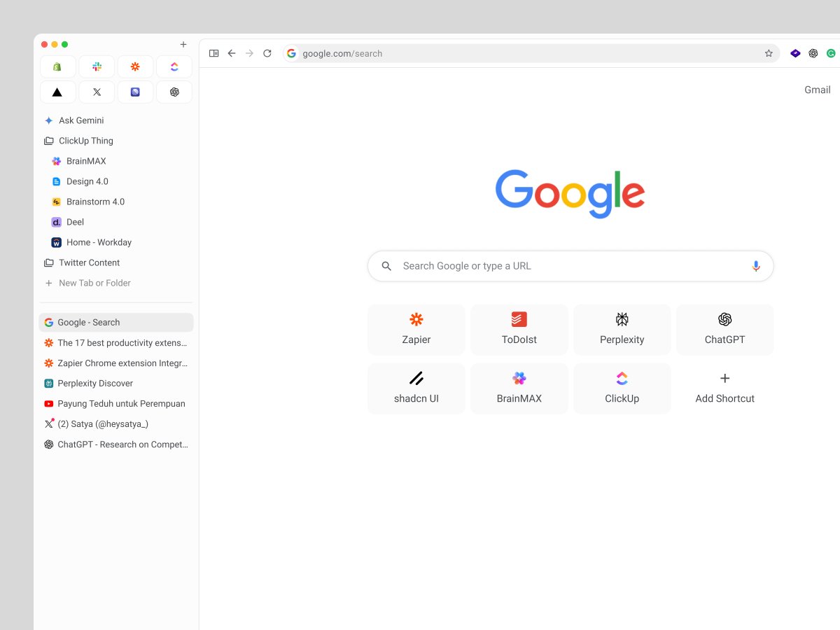
Task: Reload the current page
Action: click(x=267, y=53)
